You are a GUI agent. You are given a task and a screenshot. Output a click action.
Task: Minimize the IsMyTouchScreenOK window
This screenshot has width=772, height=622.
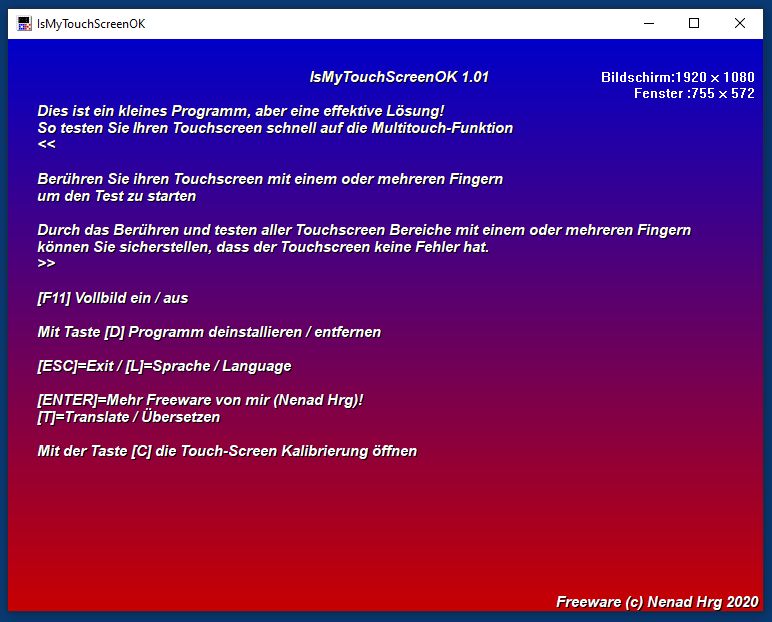[649, 23]
